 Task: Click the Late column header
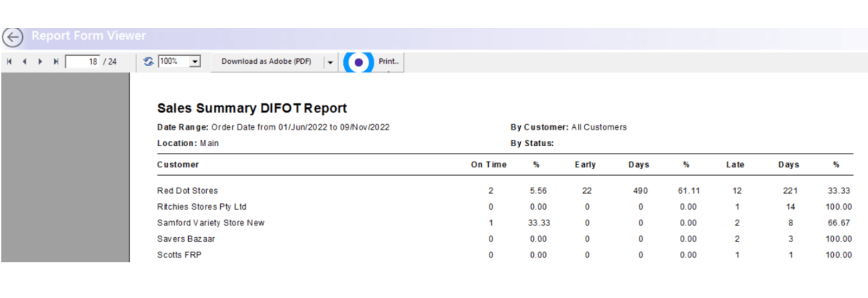[735, 165]
